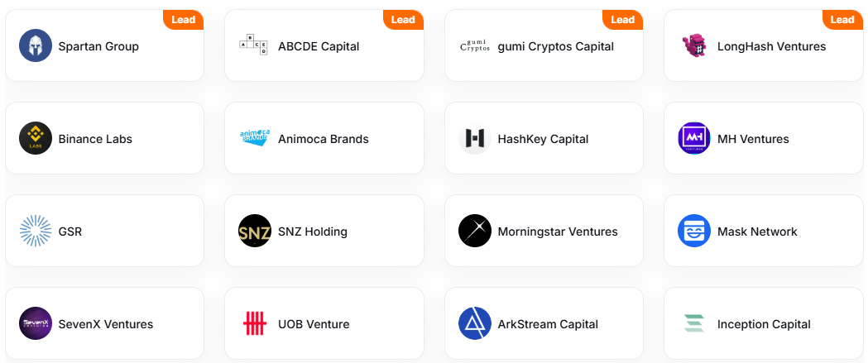Click the Inception Capital green logo
The width and height of the screenshot is (868, 363).
[694, 323]
